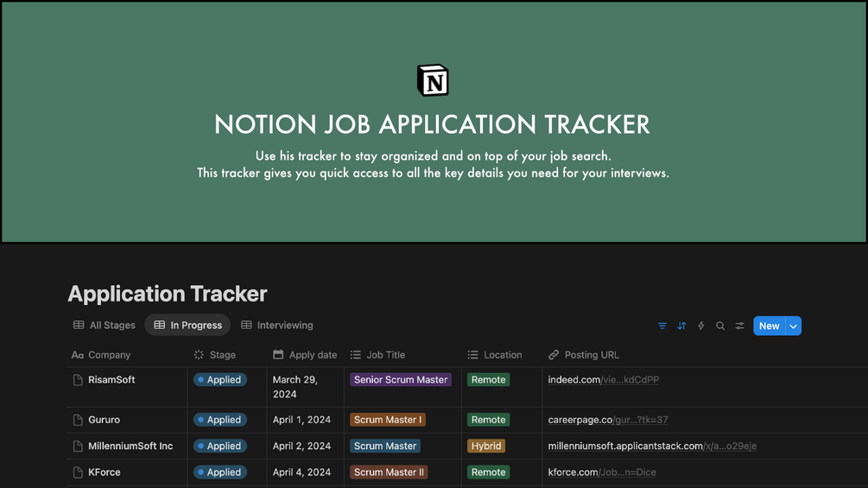Click the New button
The width and height of the screenshot is (868, 488).
point(769,326)
